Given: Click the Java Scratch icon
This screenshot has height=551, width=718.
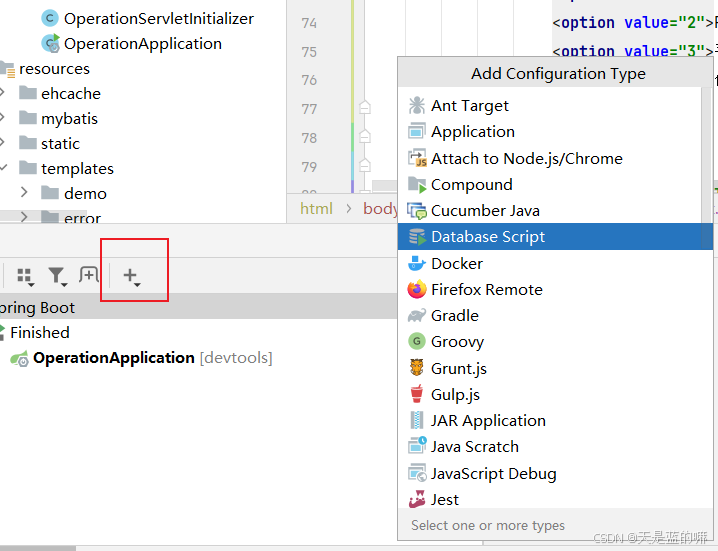Looking at the screenshot, I should (417, 446).
